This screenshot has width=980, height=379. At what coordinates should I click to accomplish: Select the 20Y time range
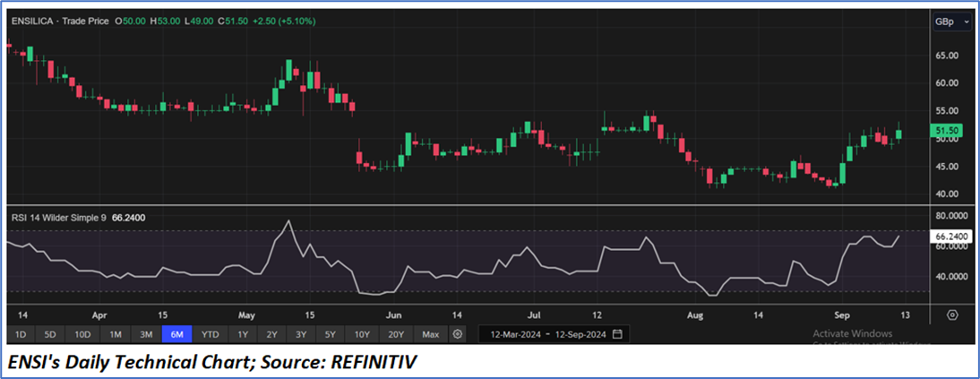click(x=396, y=334)
